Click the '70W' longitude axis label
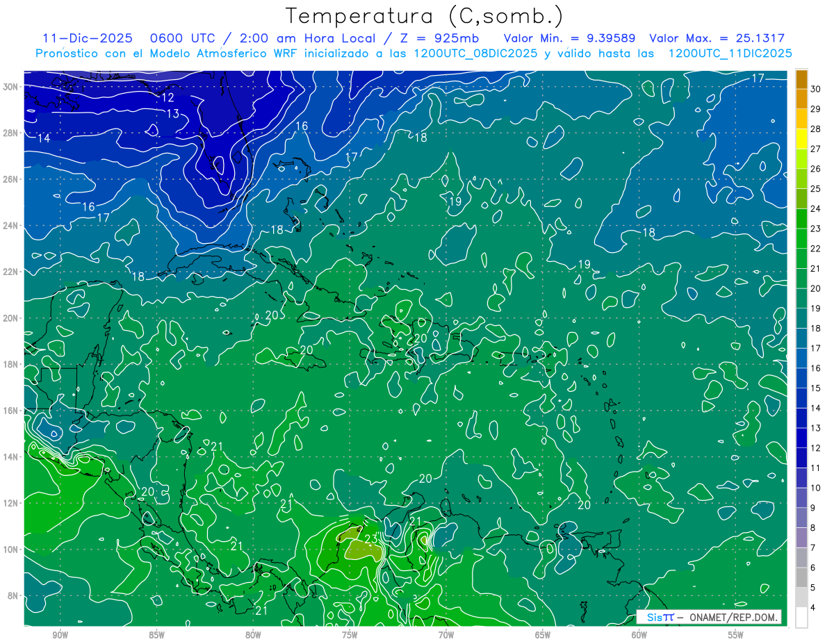Screen dimensions: 834x644 [x=446, y=635]
